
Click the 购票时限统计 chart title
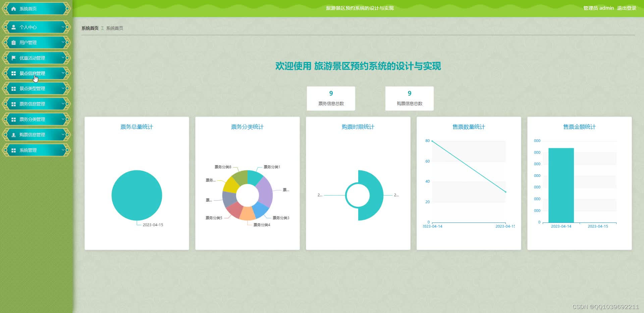tap(358, 127)
